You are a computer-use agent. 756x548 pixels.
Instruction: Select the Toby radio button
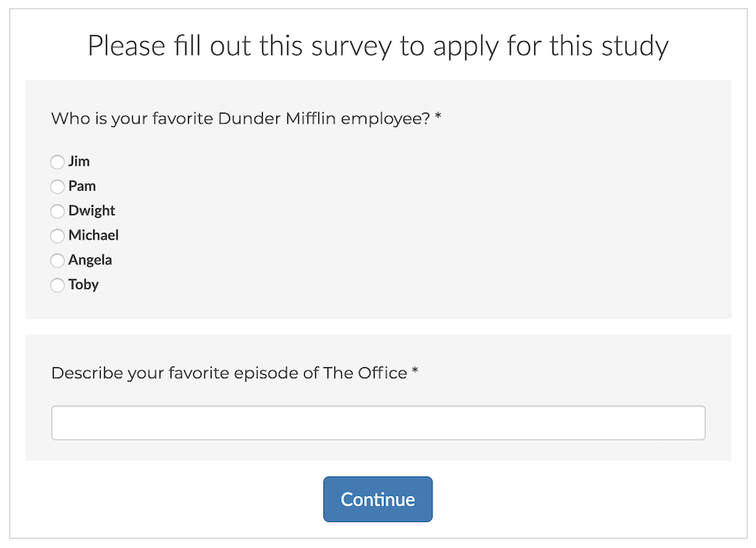click(57, 285)
